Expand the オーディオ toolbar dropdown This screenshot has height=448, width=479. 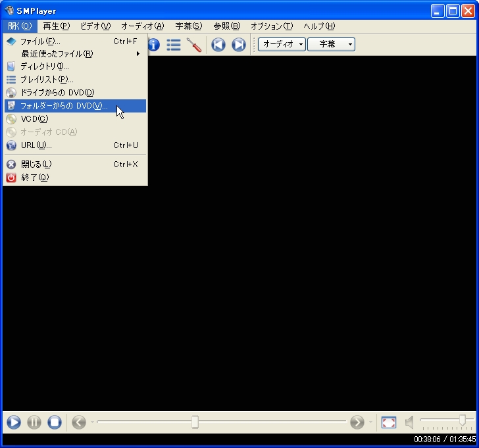point(282,44)
